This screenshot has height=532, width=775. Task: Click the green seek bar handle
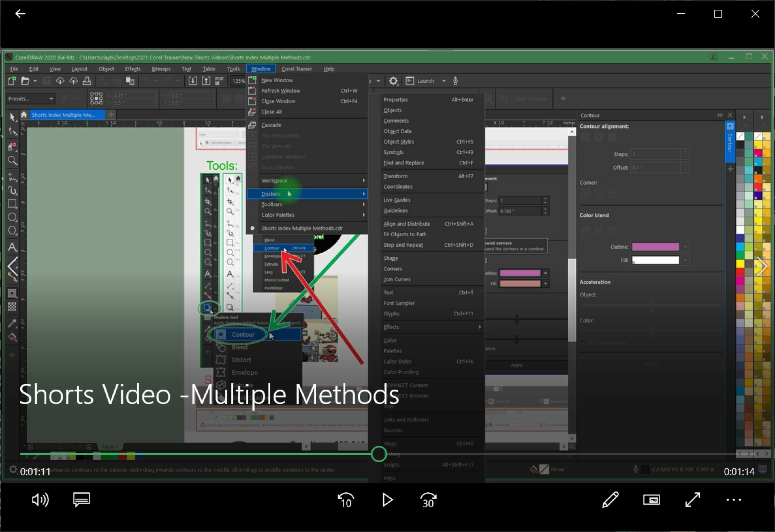pyautogui.click(x=378, y=454)
